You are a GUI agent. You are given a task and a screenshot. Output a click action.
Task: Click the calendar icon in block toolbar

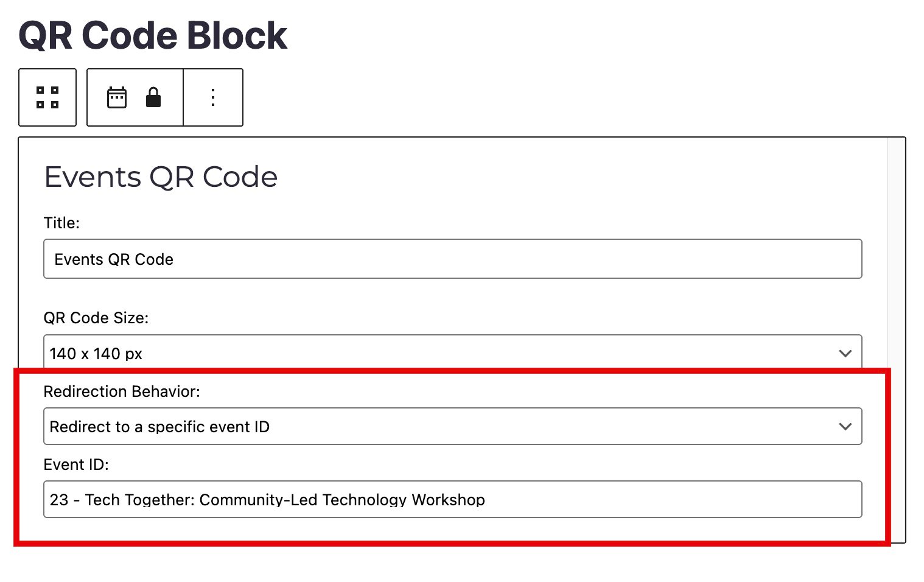click(x=117, y=97)
